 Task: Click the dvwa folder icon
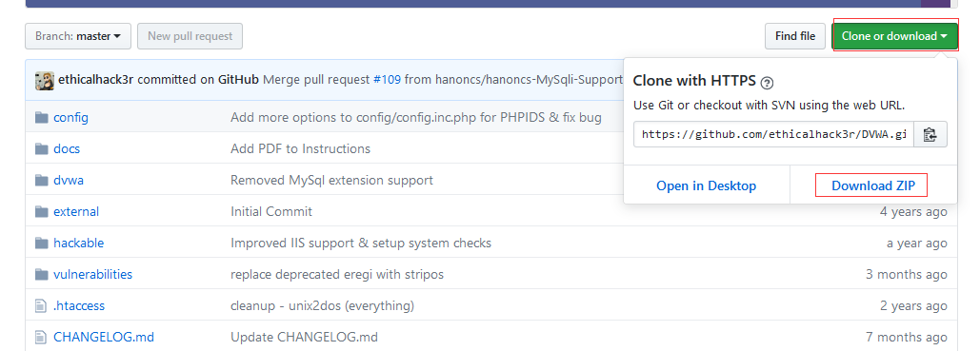42,181
